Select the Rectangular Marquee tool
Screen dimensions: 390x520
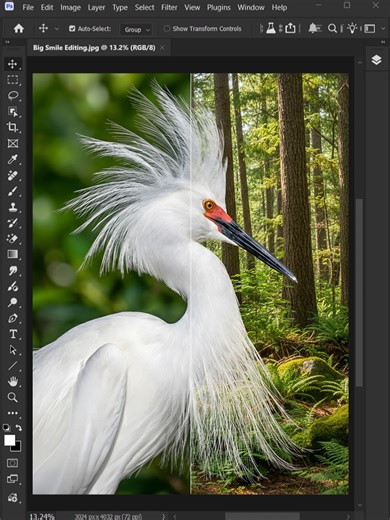[x=13, y=80]
